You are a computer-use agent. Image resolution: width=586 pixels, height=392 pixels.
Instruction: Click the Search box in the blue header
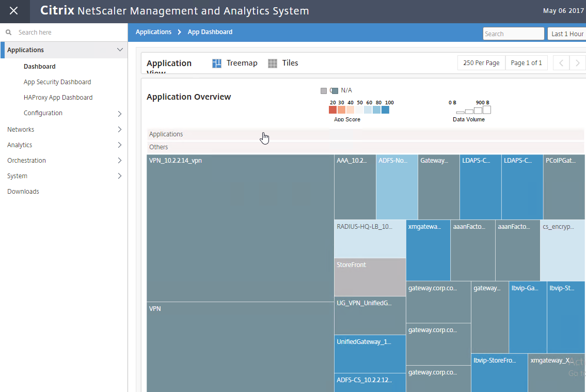pyautogui.click(x=514, y=34)
